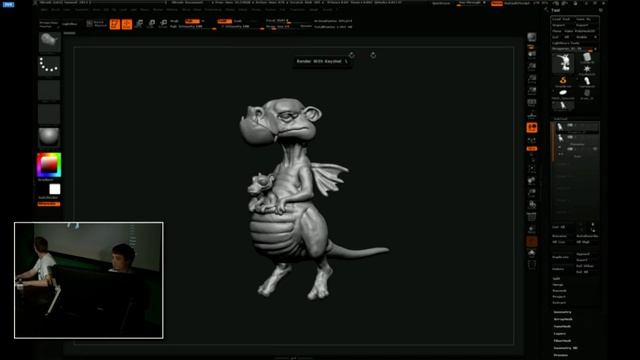
Task: Open the current brush thumbnail picker
Action: 49,42
